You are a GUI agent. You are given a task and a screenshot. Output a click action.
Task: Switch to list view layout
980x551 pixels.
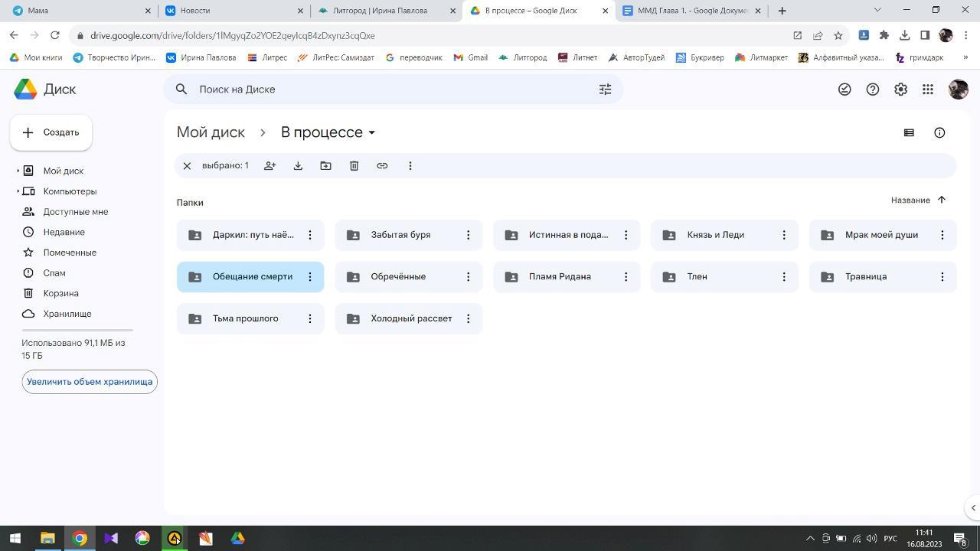909,132
